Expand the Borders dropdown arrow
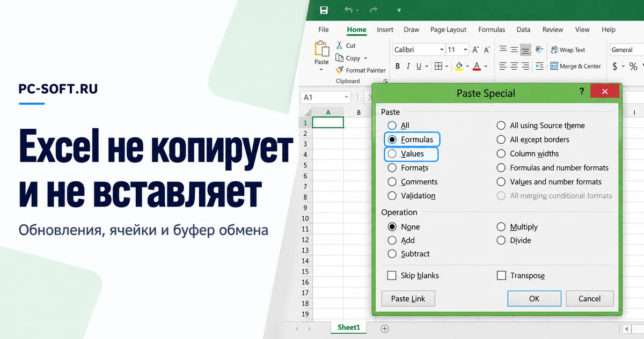The width and height of the screenshot is (644, 339). tap(447, 67)
